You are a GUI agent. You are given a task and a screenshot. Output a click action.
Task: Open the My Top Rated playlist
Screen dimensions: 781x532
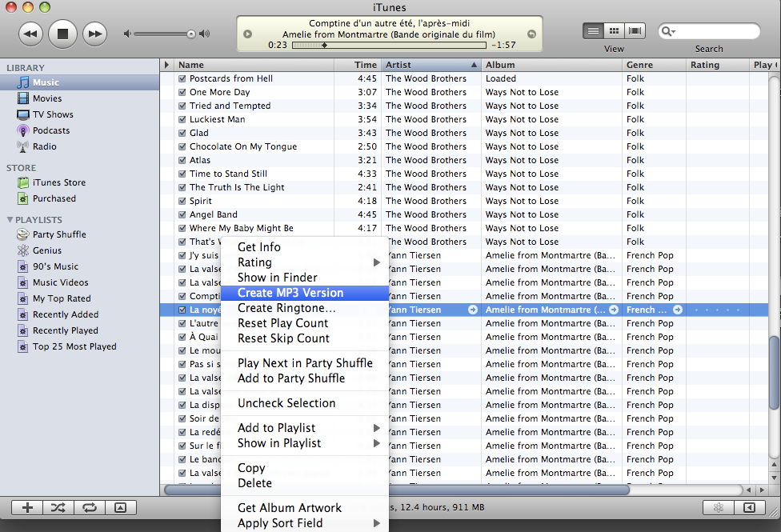(x=80, y=298)
